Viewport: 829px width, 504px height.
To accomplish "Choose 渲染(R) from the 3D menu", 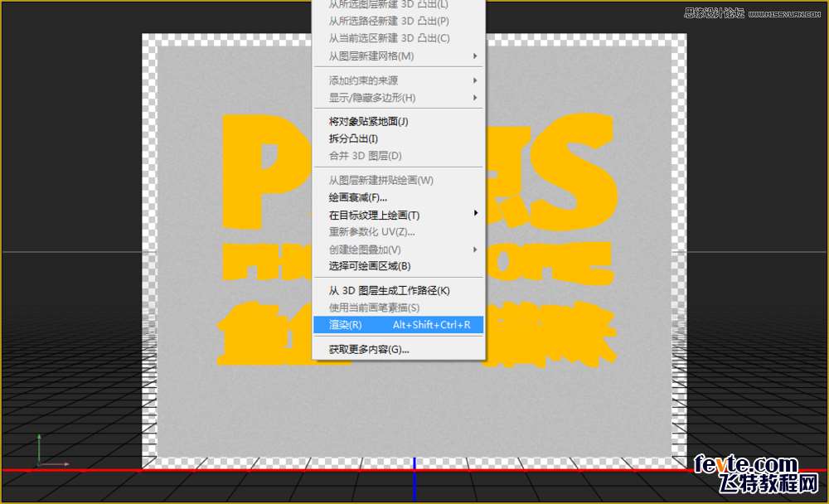I will pos(399,325).
